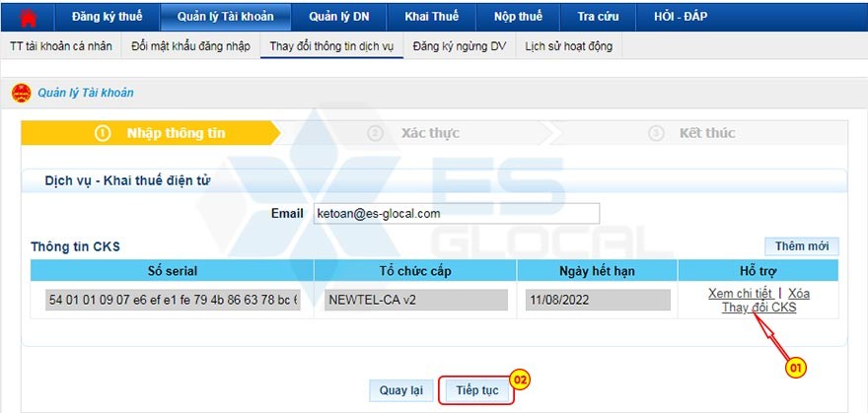Image resolution: width=868 pixels, height=413 pixels.
Task: Click the Số serial column header
Action: (173, 271)
